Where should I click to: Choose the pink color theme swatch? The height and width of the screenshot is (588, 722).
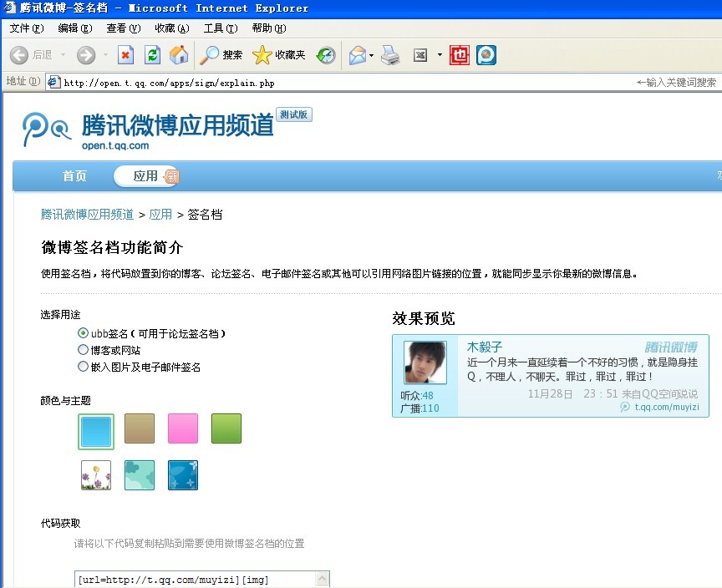click(x=183, y=428)
